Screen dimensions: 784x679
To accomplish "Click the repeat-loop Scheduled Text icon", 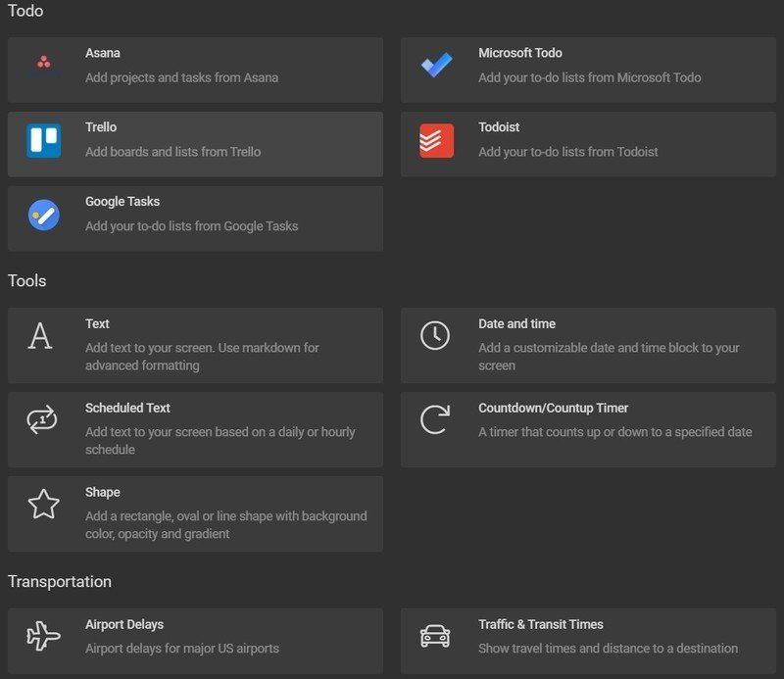I will pos(42,419).
